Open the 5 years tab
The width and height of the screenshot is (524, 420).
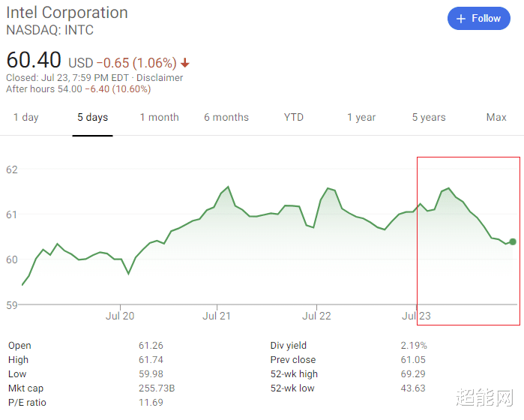(x=429, y=117)
